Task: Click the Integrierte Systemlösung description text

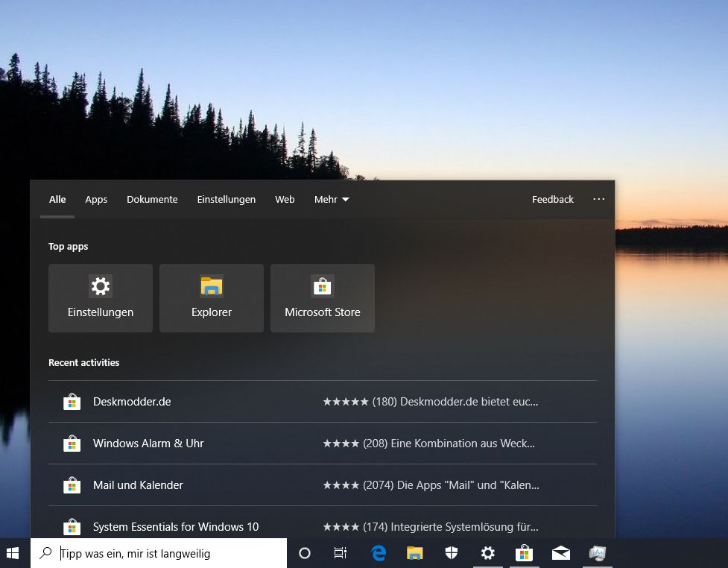Action: 431,527
